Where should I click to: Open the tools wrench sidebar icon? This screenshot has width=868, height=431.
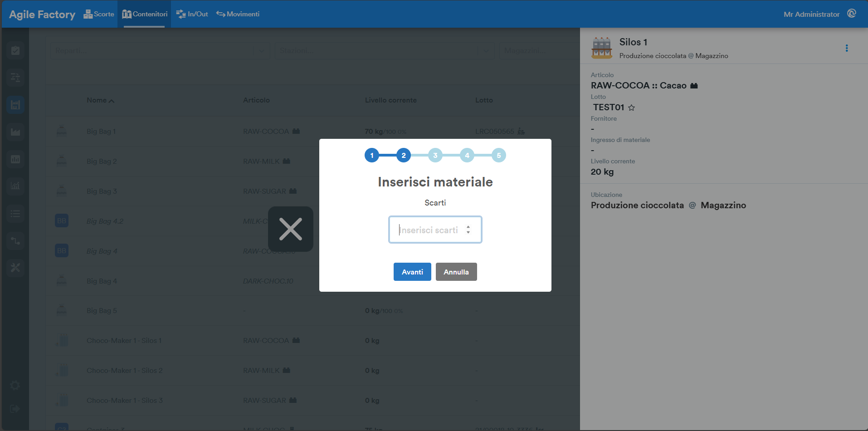(x=15, y=268)
